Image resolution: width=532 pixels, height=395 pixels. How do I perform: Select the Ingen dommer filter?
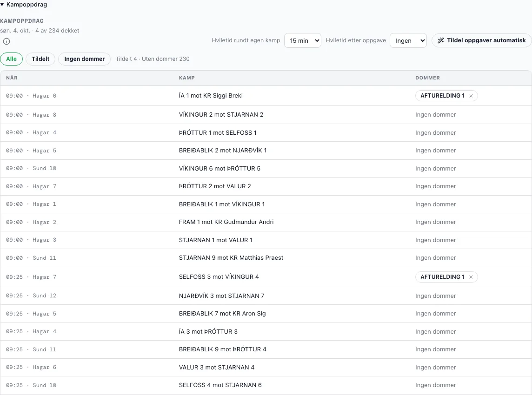(85, 59)
